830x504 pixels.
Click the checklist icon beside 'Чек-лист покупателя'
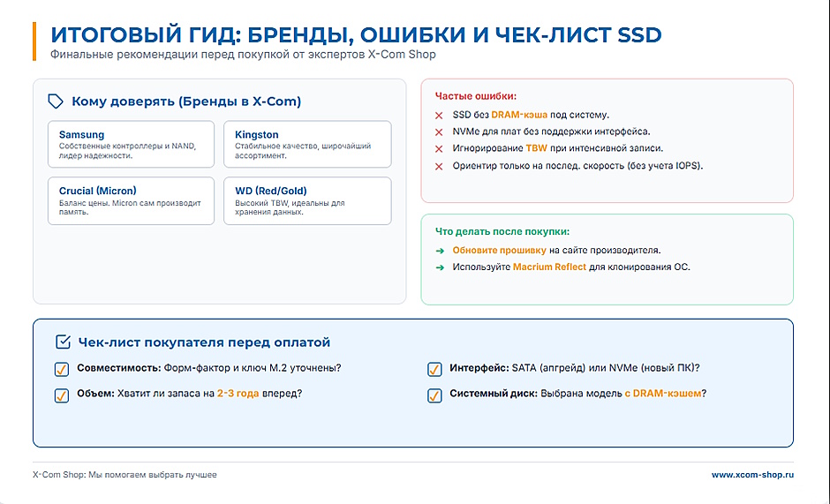pos(63,342)
